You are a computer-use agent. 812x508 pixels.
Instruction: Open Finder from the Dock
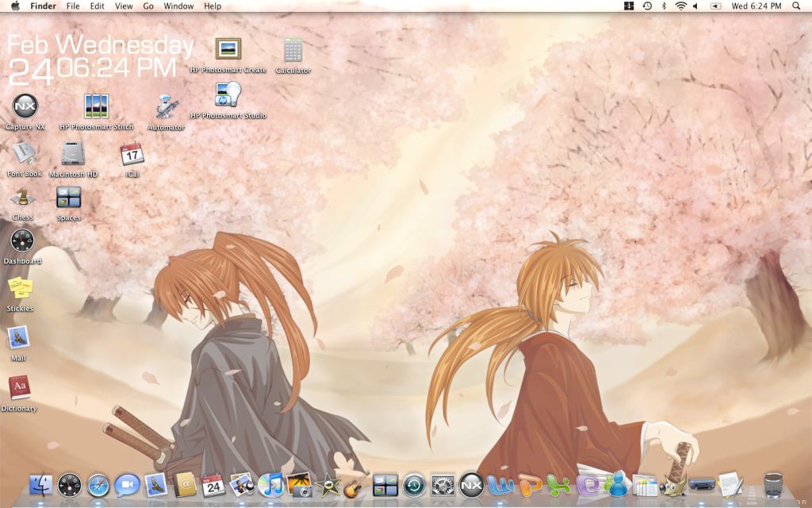point(41,486)
